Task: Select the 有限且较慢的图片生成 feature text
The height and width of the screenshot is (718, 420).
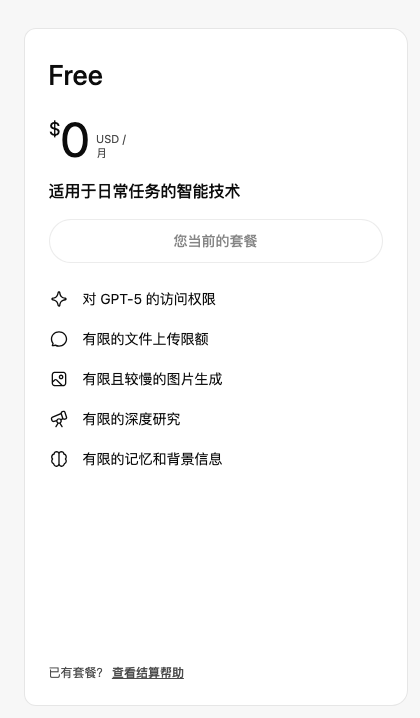Action: point(152,379)
